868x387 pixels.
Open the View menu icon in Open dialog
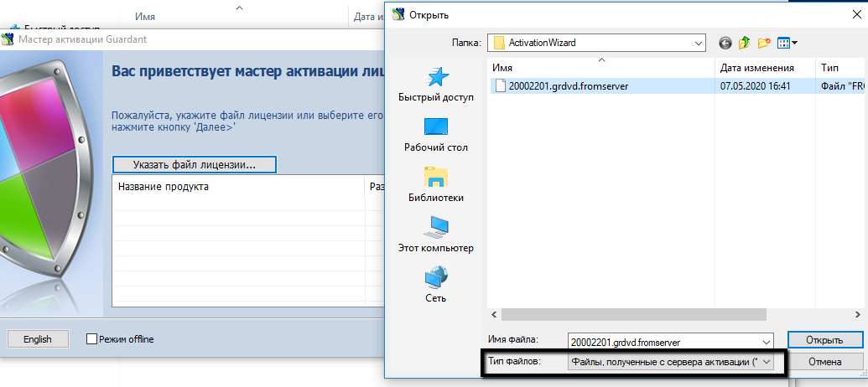pyautogui.click(x=787, y=42)
